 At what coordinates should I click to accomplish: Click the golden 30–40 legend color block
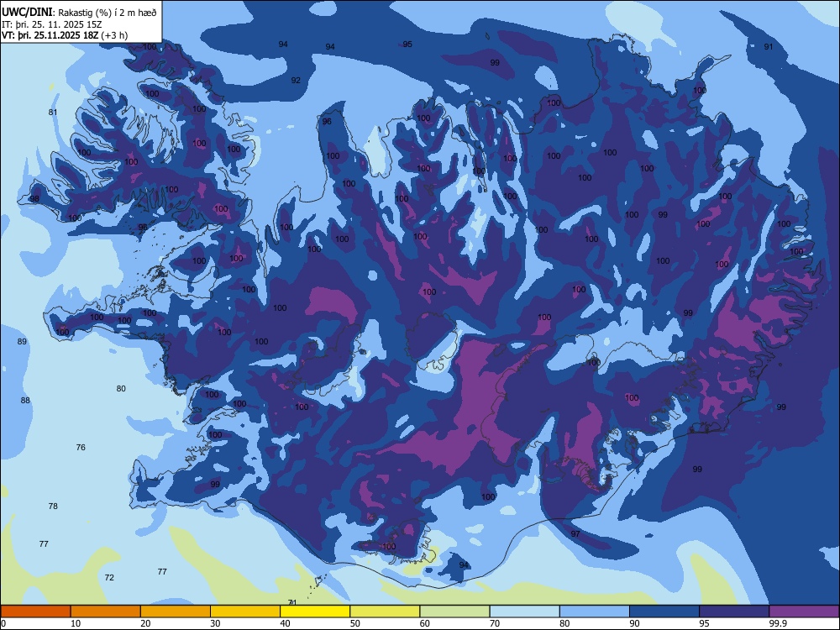pyautogui.click(x=245, y=612)
